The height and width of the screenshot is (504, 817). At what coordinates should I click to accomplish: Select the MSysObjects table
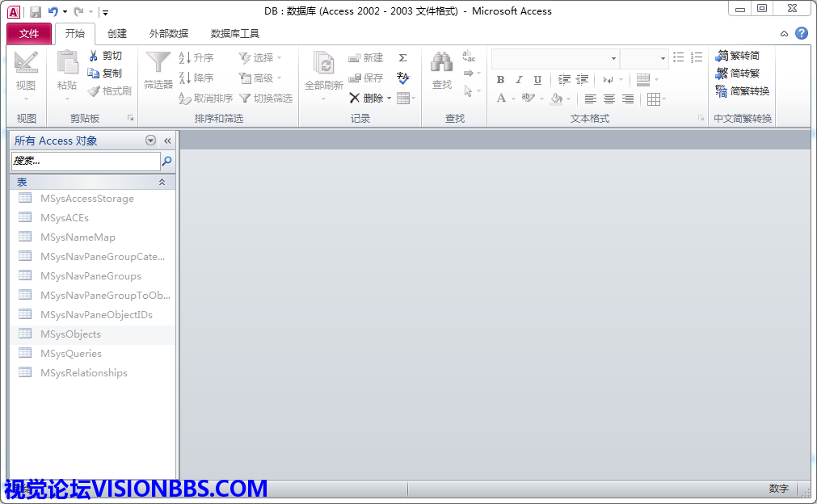[71, 334]
